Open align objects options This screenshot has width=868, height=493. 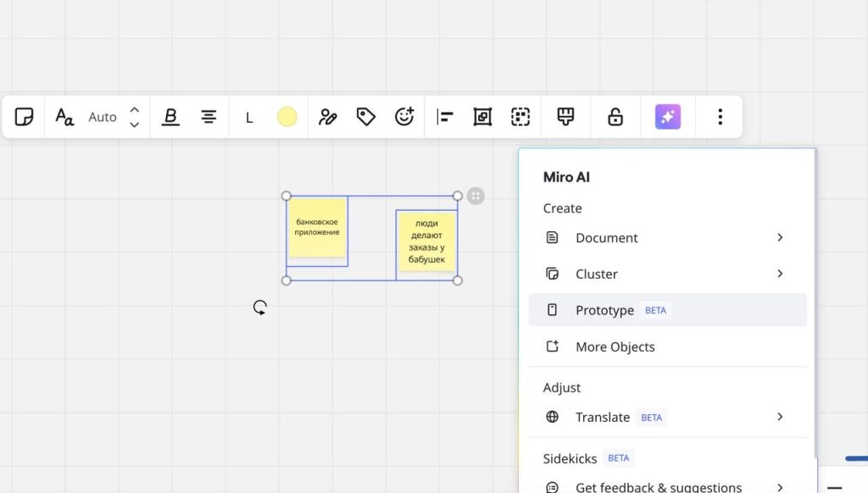(x=445, y=117)
